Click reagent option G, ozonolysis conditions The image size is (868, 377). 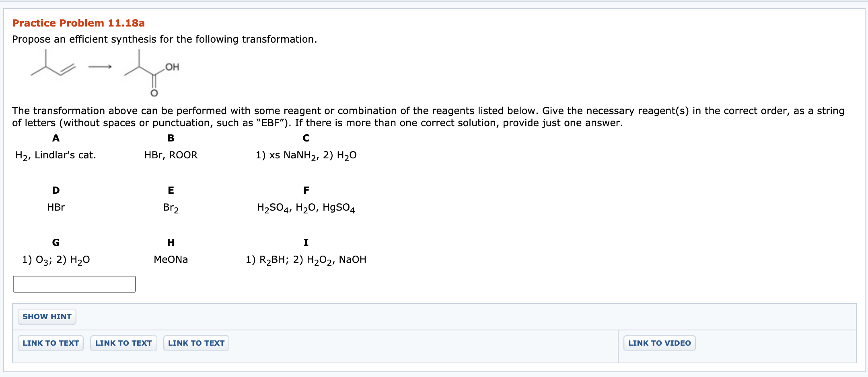point(56,259)
